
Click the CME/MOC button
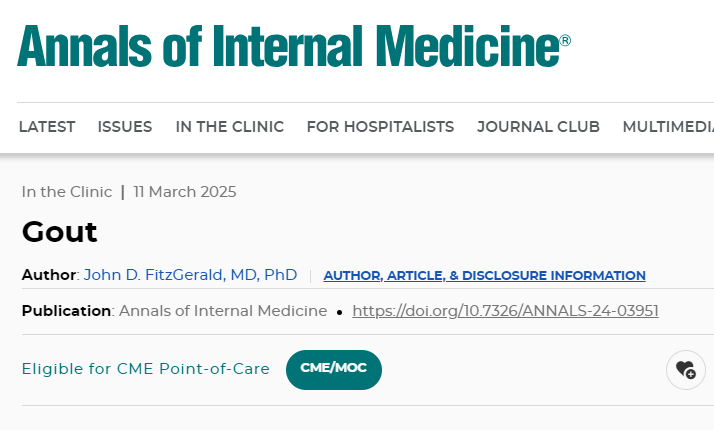click(x=334, y=369)
